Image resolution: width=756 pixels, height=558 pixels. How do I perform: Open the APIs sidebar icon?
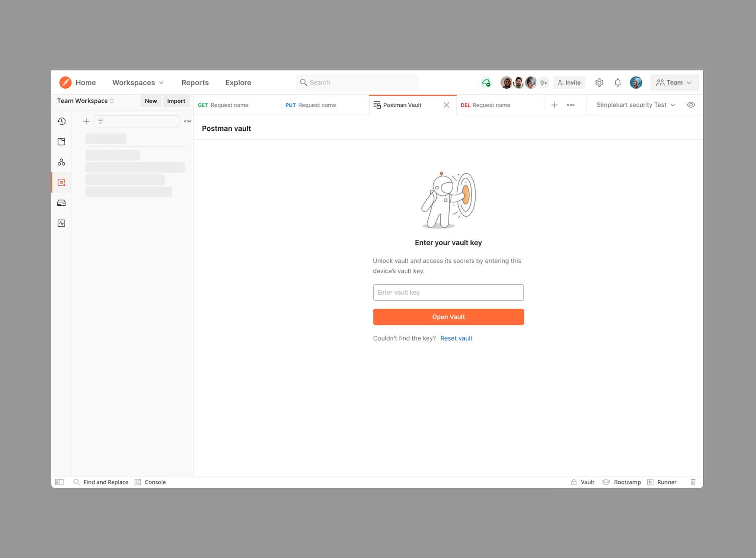[x=62, y=162]
